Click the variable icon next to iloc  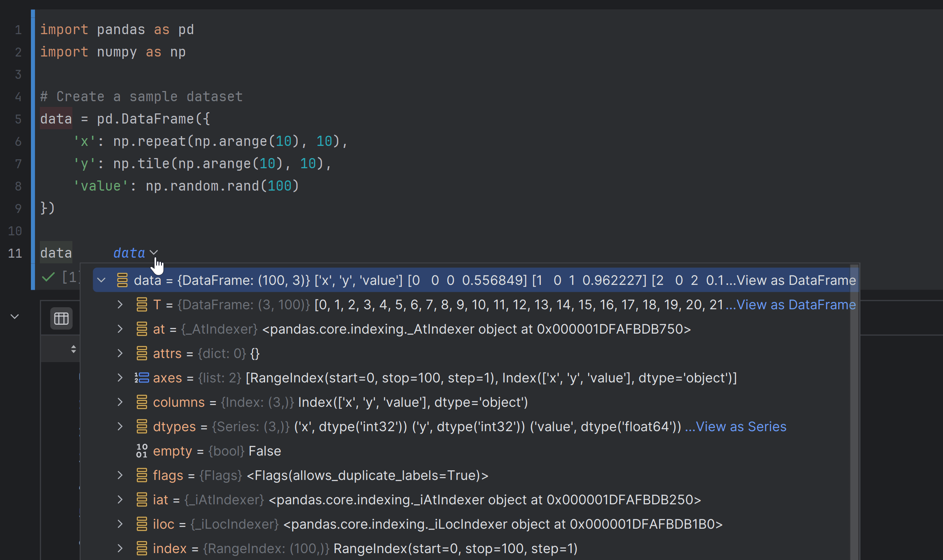point(141,524)
